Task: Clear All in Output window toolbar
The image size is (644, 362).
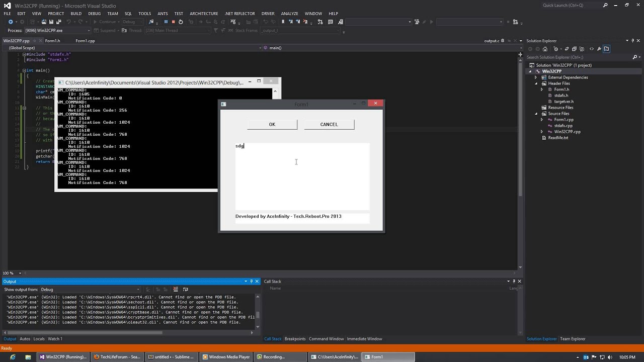Action: [x=176, y=289]
